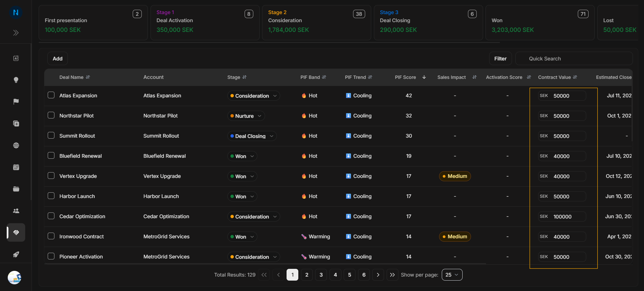644x291 pixels.
Task: Select the Stage 1 Deal Activation card
Action: [x=205, y=22]
